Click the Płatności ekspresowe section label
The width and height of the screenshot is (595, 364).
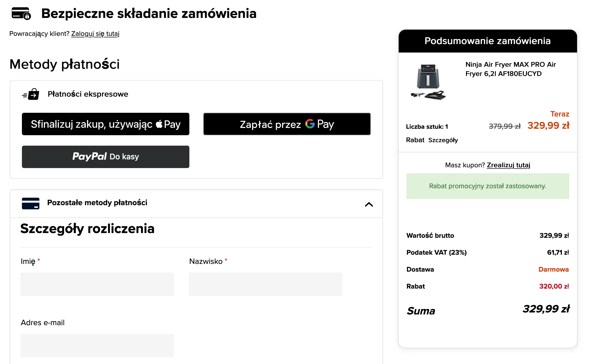click(88, 94)
